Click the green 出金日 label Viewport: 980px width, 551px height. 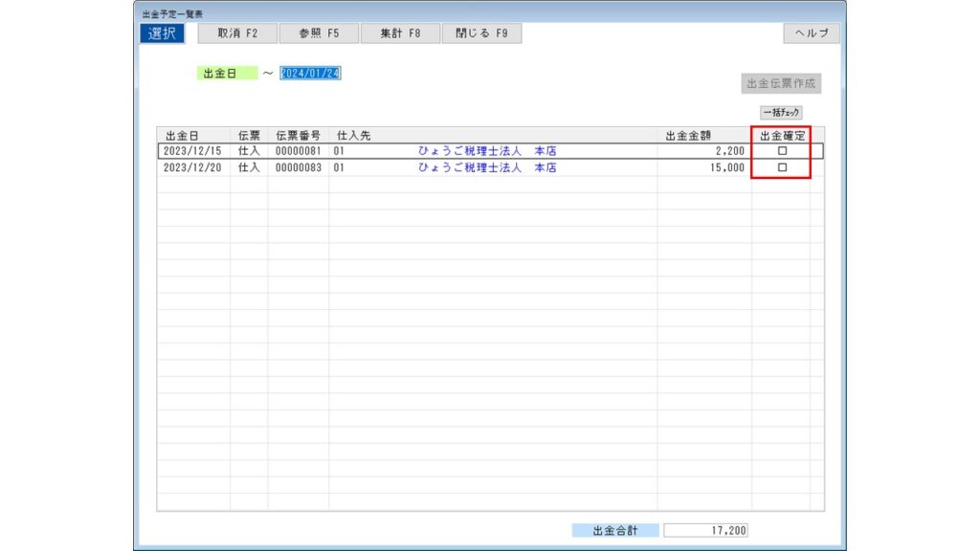click(x=227, y=73)
